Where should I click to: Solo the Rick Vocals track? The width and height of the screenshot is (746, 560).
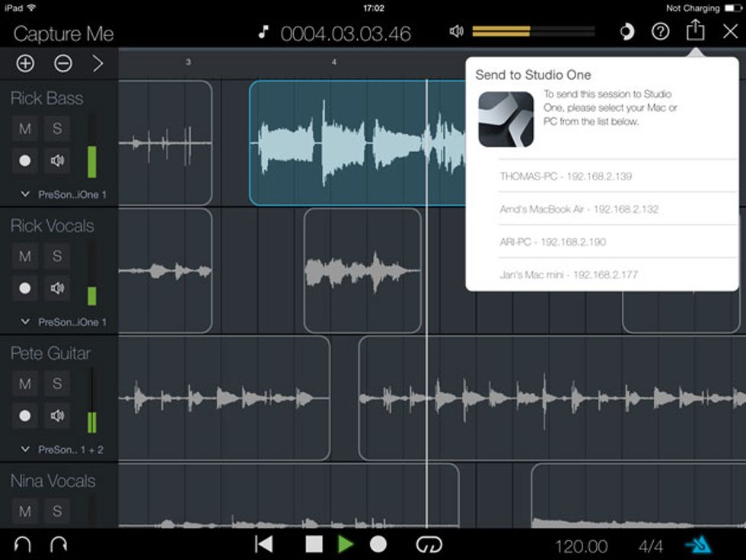[x=57, y=256]
